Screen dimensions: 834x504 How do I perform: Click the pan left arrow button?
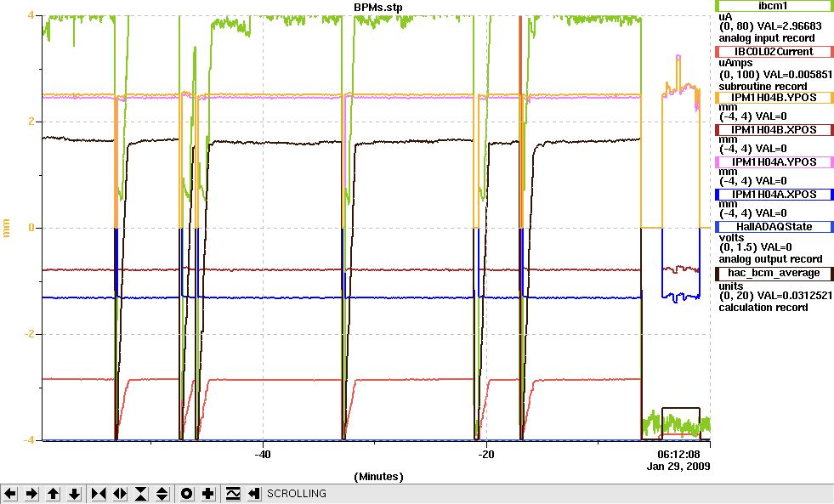point(10,494)
